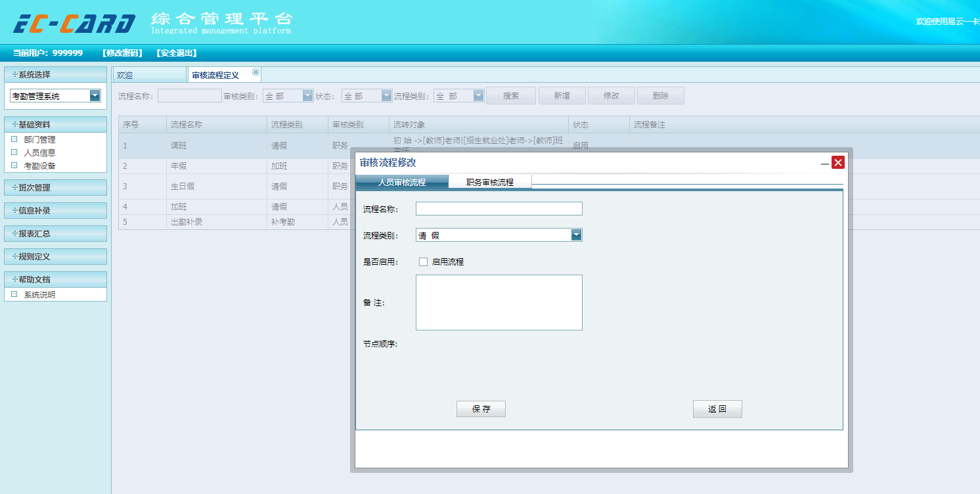This screenshot has height=494, width=980.
Task: Click the 删除 button
Action: [661, 96]
